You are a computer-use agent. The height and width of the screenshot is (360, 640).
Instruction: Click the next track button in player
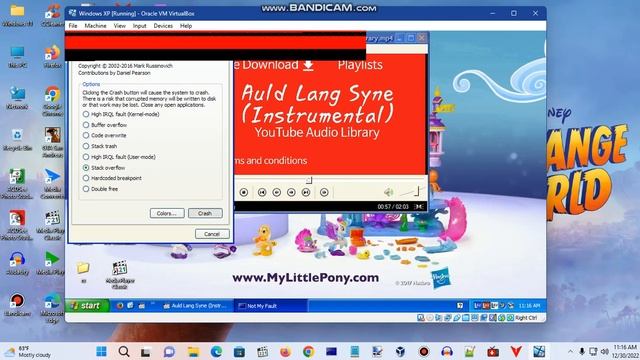306,192
